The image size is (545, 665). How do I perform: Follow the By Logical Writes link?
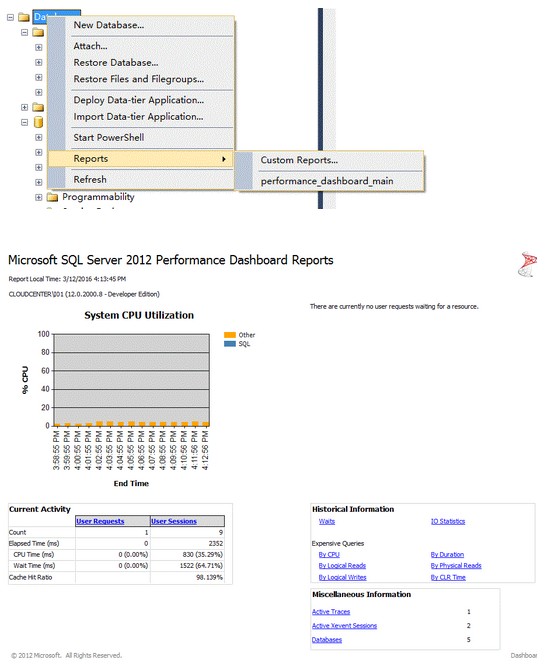click(x=342, y=577)
